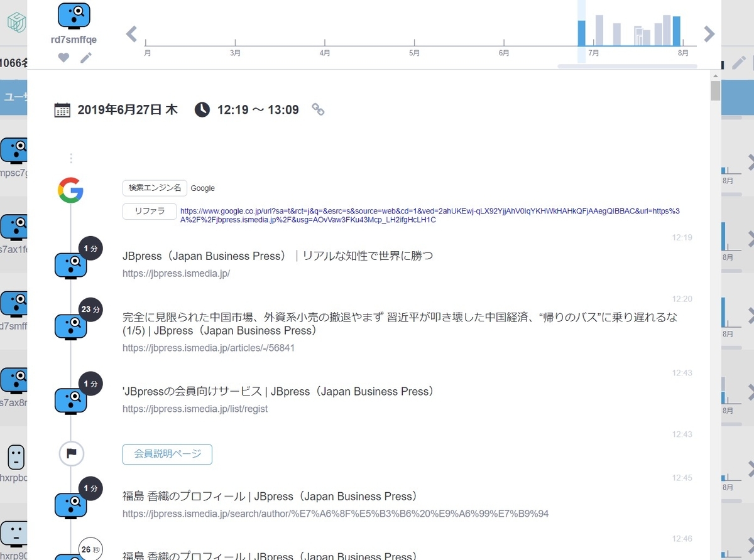The height and width of the screenshot is (560, 754).
Task: Click avatar icon beside first 福島 香織のプロフィール entry
Action: pos(70,505)
